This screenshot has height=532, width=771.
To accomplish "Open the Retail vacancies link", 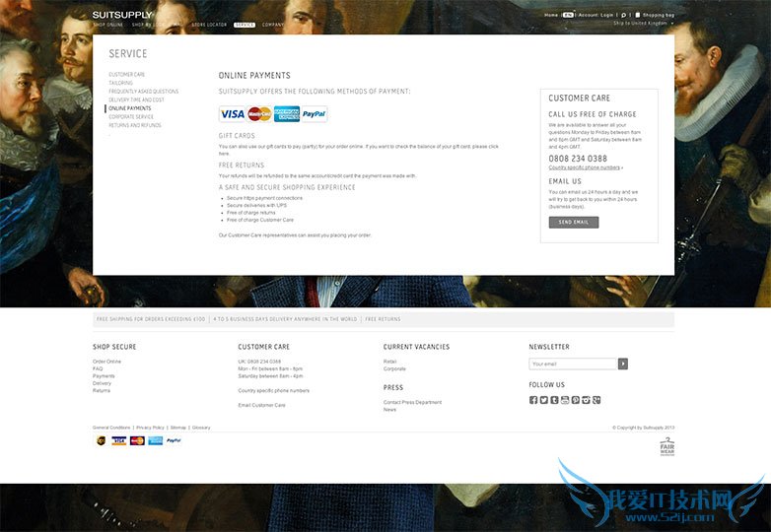I will pyautogui.click(x=389, y=362).
